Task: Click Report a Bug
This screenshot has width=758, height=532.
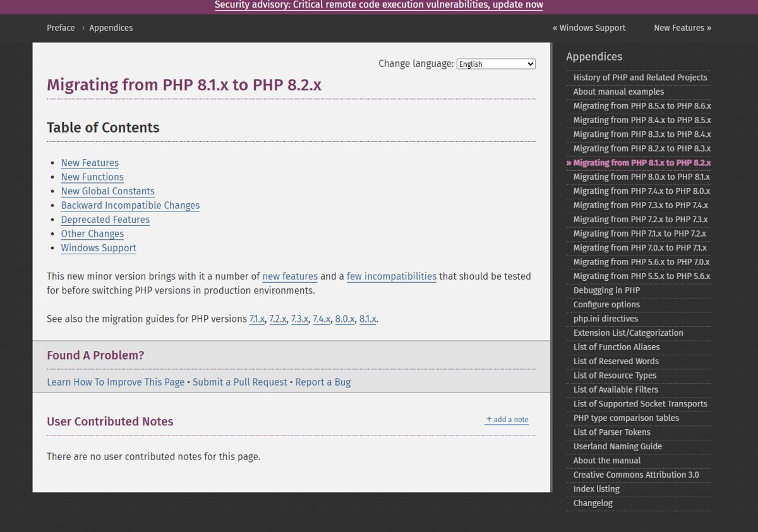Action: pyautogui.click(x=323, y=382)
